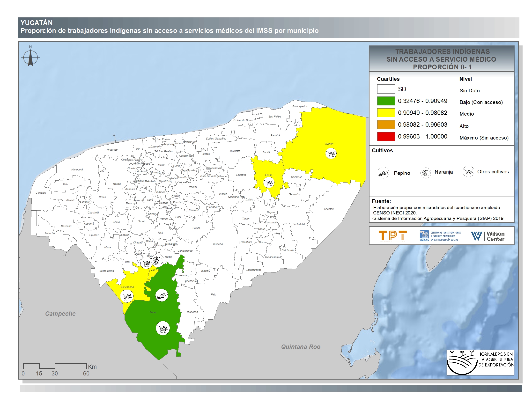The width and height of the screenshot is (532, 411).
Task: Click the Pepino crop icon in legend
Action: 383,173
